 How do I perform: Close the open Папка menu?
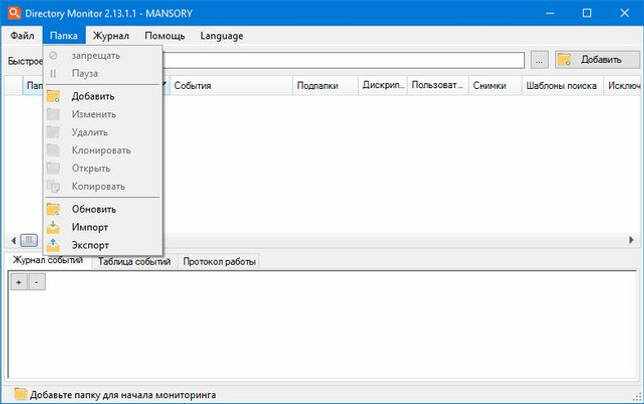(64, 36)
